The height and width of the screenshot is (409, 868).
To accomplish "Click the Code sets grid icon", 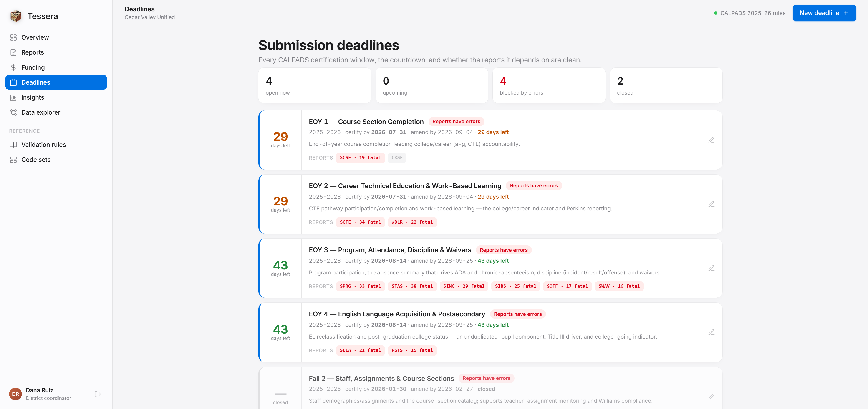I will pyautogui.click(x=13, y=160).
